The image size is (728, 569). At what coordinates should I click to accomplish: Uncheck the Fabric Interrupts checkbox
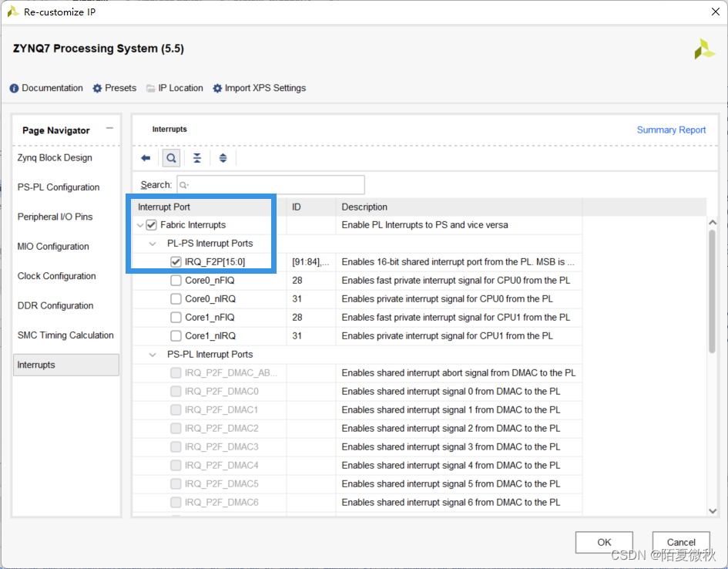[151, 225]
